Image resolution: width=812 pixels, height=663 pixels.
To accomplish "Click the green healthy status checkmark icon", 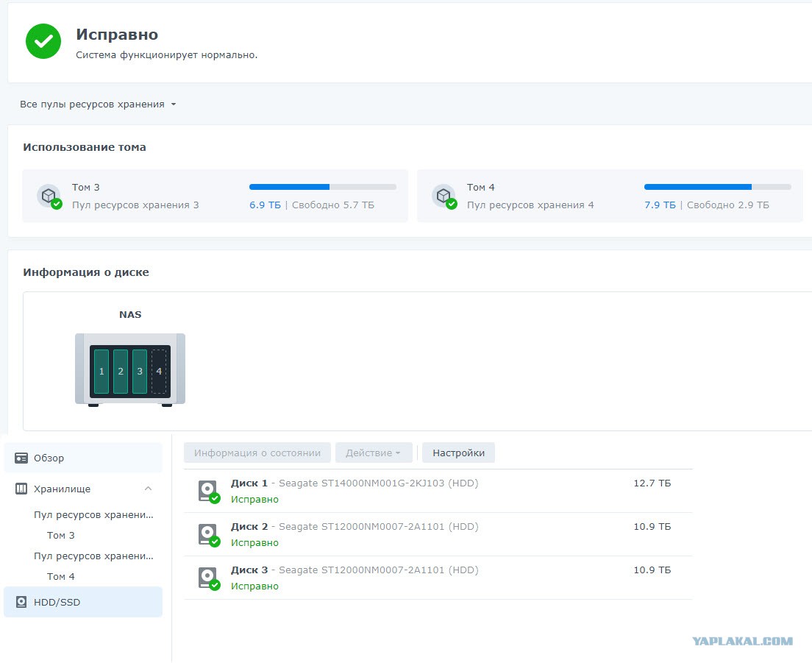I will [43, 41].
